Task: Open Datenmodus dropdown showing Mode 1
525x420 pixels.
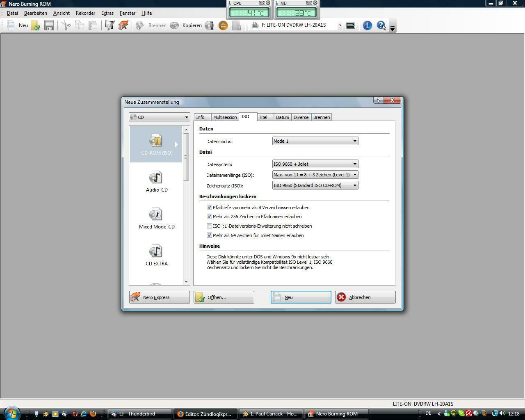Action: 315,141
